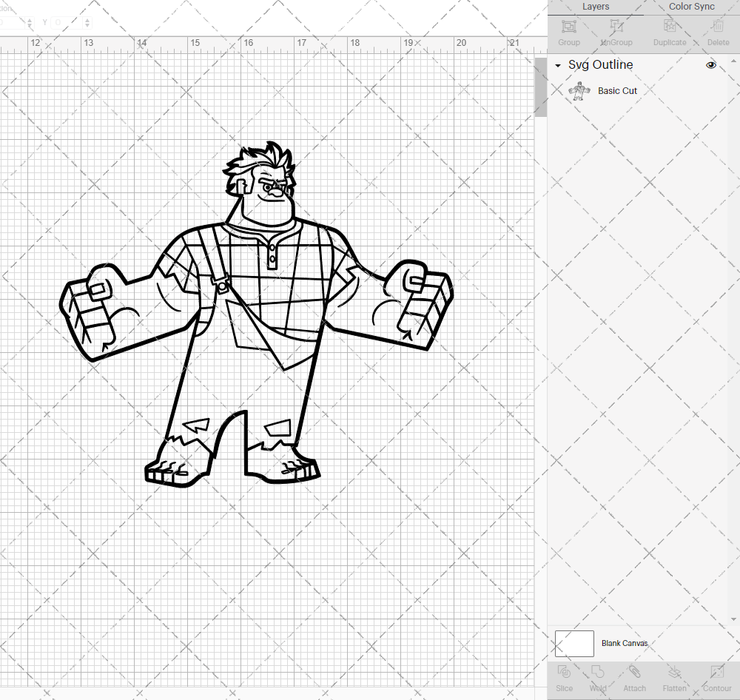The height and width of the screenshot is (700, 740).
Task: Click the Svg Outline layer name
Action: (x=599, y=65)
